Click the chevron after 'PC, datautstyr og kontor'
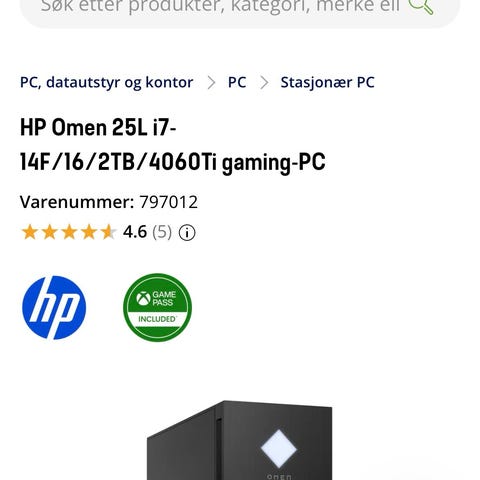Viewport: 480px width, 480px height. coord(211,83)
